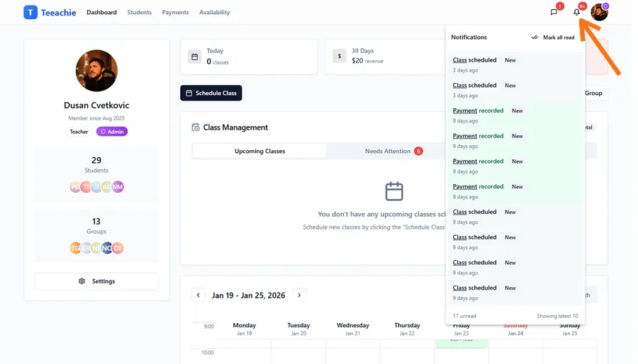Image resolution: width=638 pixels, height=364 pixels.
Task: Open the Payments navigation item
Action: point(175,12)
